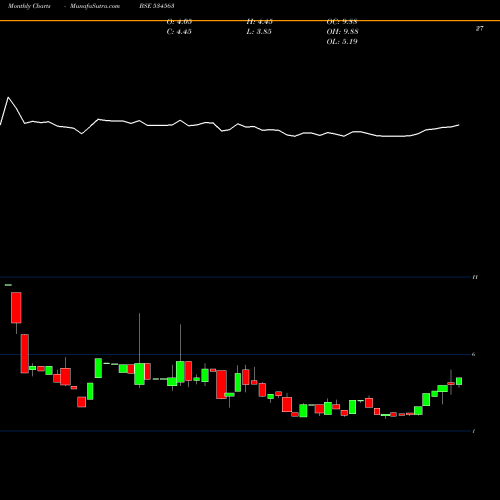The height and width of the screenshot is (500, 500).
Task: Select the 'L: 3.85' low value
Action: (x=259, y=32)
